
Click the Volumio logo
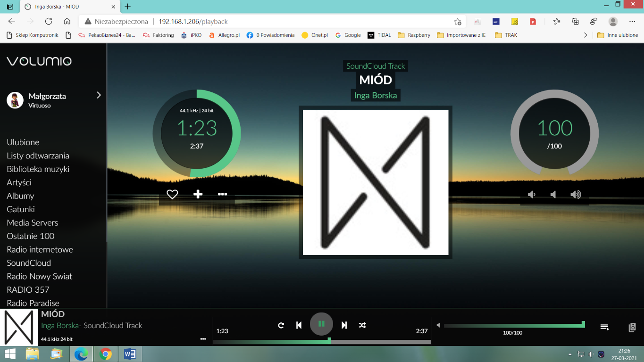39,61
